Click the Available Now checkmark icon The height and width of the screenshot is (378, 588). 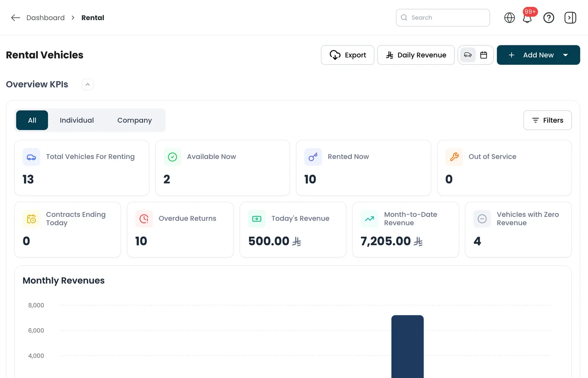pos(172,157)
